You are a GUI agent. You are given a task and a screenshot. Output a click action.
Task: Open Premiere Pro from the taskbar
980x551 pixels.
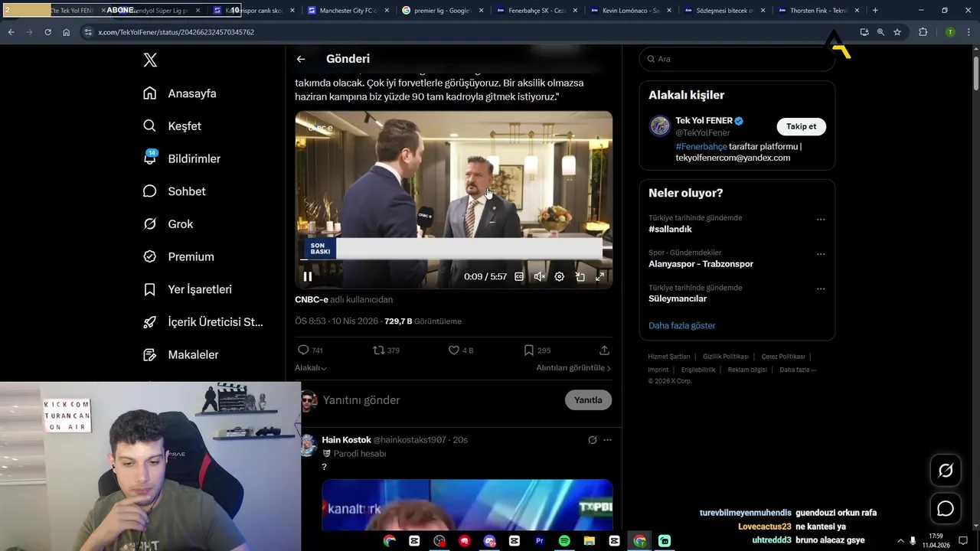539,541
